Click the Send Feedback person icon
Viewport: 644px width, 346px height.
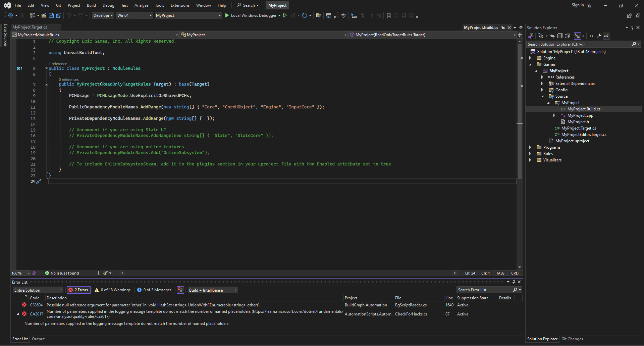(x=638, y=15)
